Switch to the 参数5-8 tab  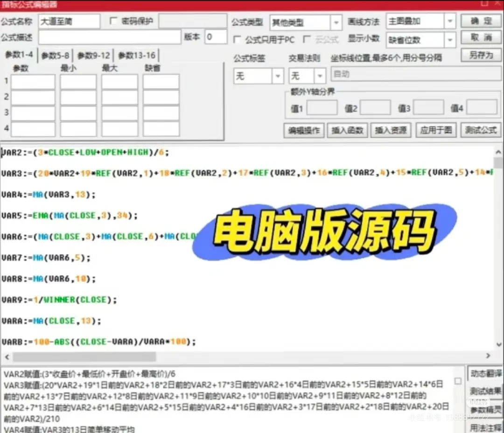tap(56, 55)
